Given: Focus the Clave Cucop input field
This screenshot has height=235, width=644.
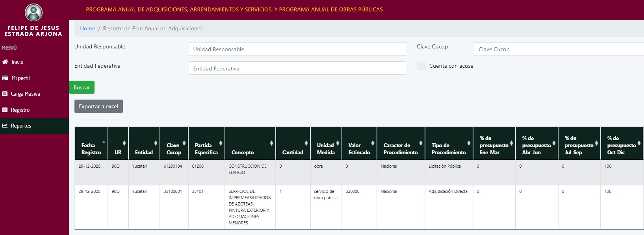Looking at the screenshot, I should [559, 49].
